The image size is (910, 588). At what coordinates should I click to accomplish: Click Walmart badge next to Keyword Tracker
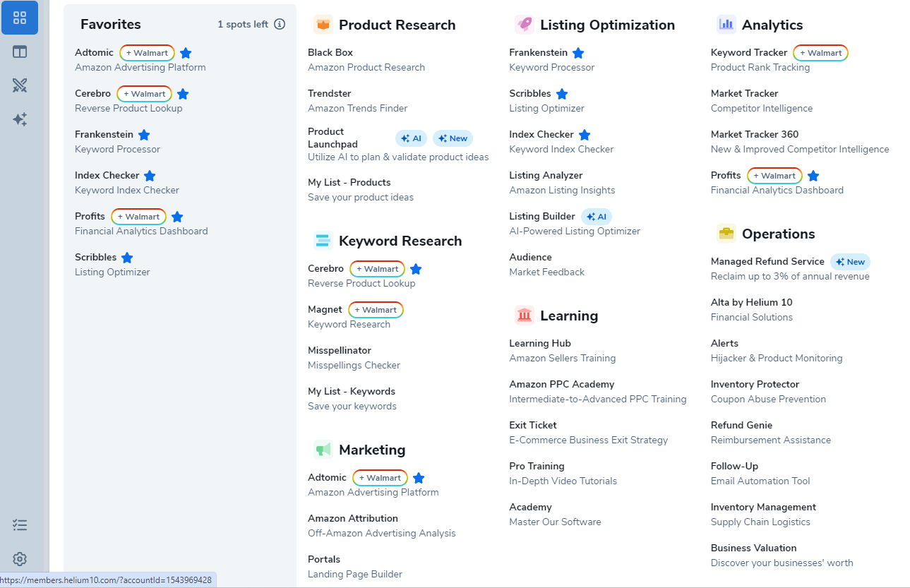(821, 53)
